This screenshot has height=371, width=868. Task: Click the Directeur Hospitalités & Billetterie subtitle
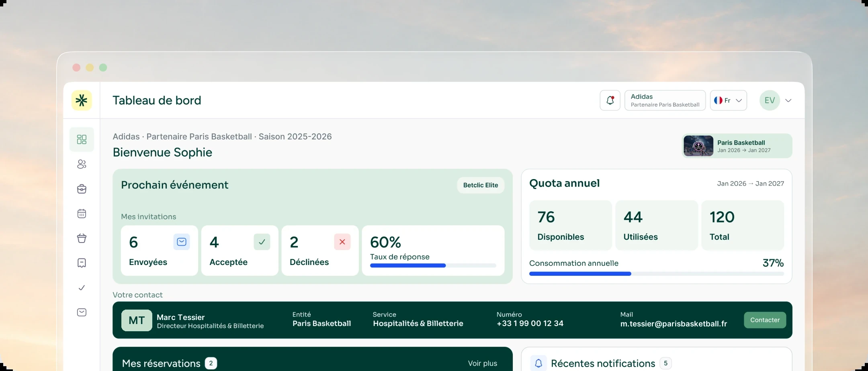pos(210,326)
